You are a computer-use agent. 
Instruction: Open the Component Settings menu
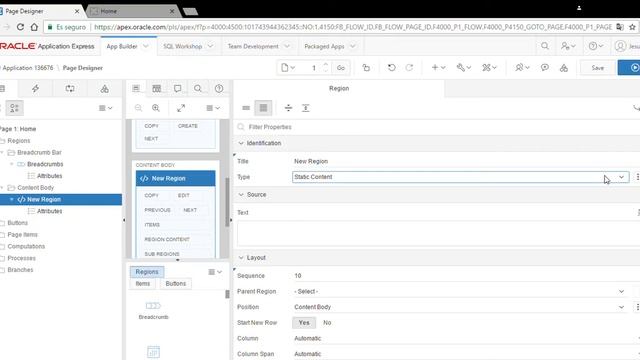tap(489, 68)
